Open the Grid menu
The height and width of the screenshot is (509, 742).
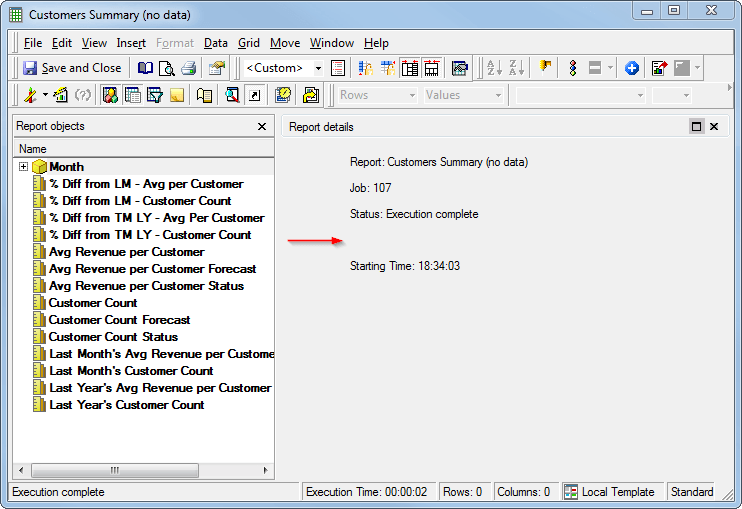coord(249,43)
